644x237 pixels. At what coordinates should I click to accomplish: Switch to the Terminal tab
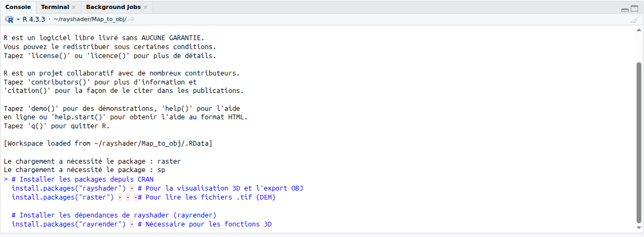55,7
